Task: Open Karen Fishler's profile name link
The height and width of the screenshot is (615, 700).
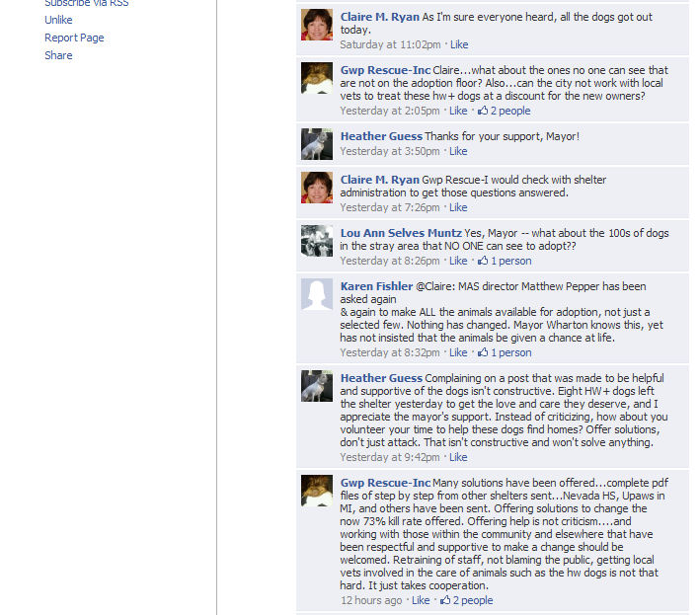Action: point(376,286)
